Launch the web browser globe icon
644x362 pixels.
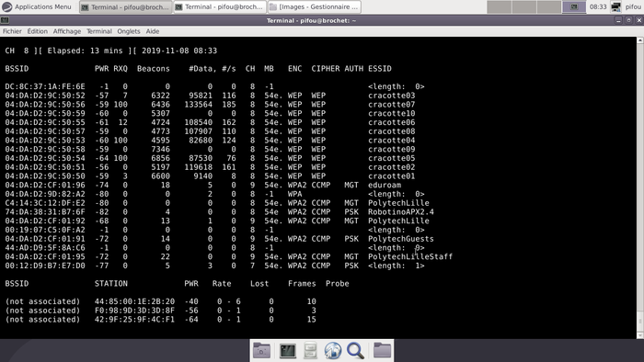(x=333, y=351)
